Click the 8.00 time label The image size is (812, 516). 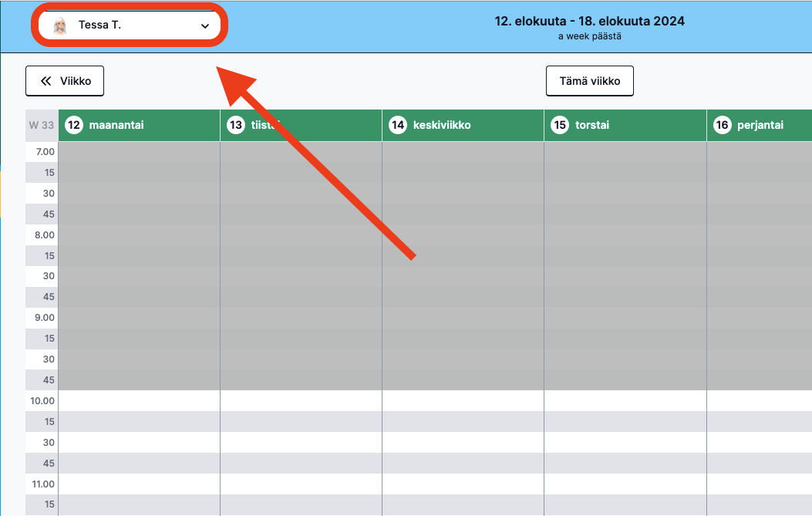(x=45, y=234)
